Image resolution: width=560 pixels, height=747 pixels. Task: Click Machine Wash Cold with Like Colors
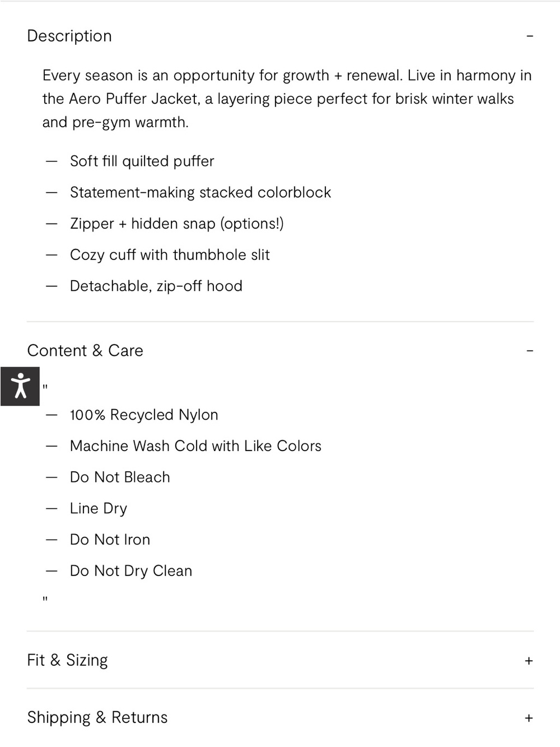pyautogui.click(x=195, y=446)
